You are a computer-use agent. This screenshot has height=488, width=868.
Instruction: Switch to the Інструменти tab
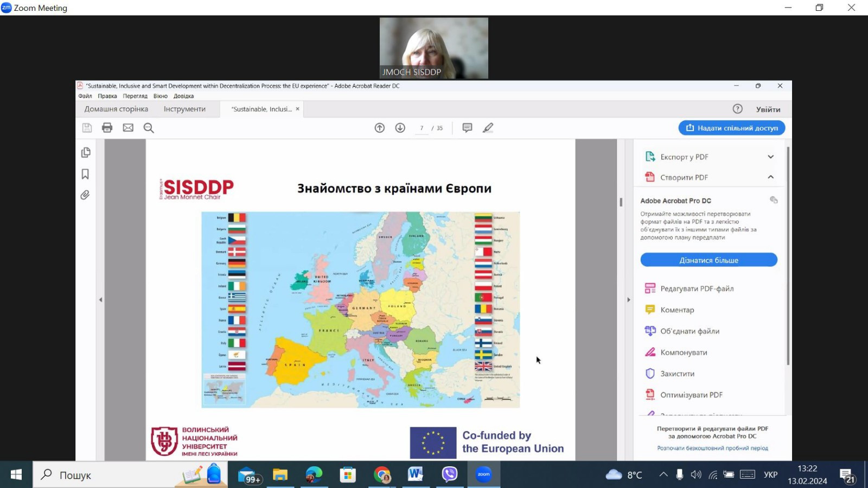pyautogui.click(x=184, y=109)
